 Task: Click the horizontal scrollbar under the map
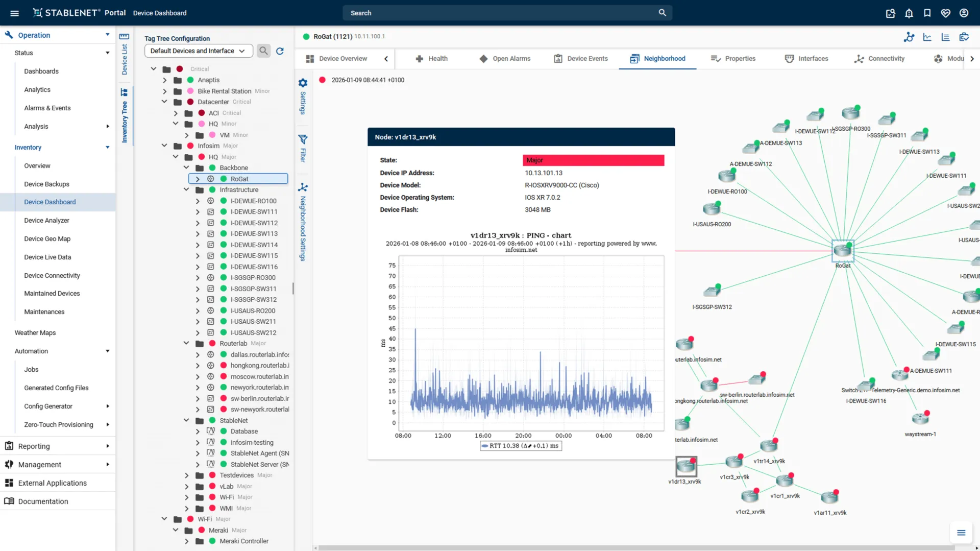[x=636, y=548]
